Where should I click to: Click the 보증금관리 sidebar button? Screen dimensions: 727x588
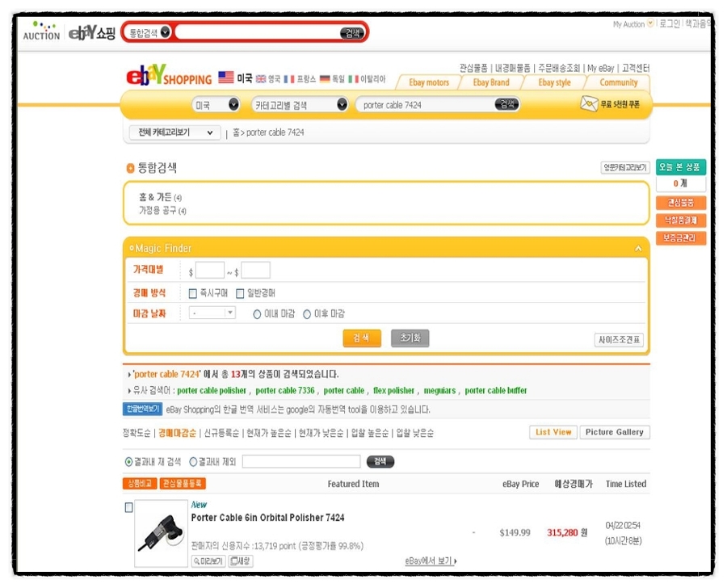pos(681,238)
